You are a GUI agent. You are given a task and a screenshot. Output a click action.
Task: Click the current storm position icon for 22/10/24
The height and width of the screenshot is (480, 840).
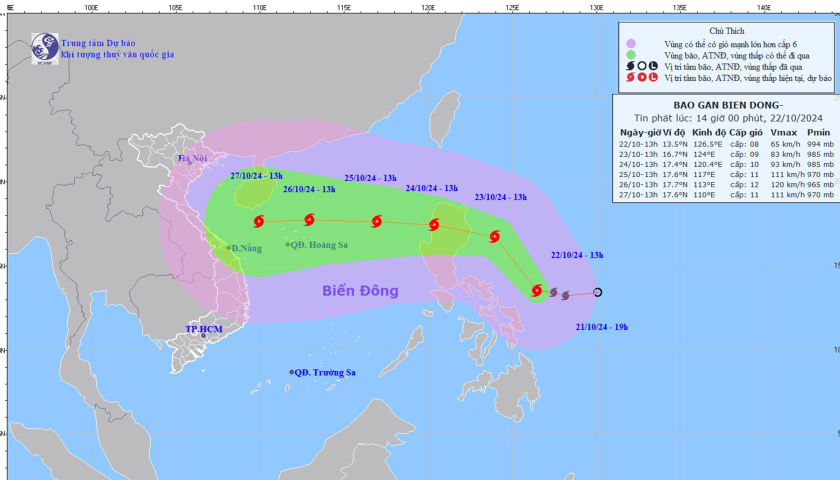coord(537,291)
